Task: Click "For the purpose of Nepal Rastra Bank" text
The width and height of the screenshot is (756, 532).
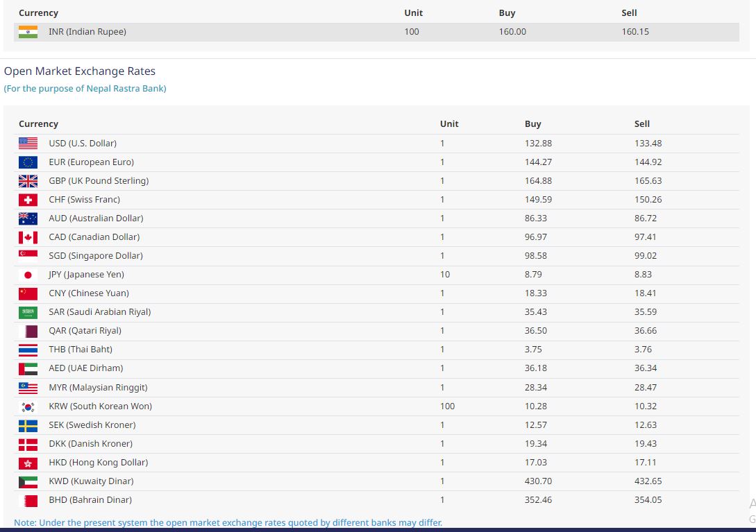Action: (85, 89)
